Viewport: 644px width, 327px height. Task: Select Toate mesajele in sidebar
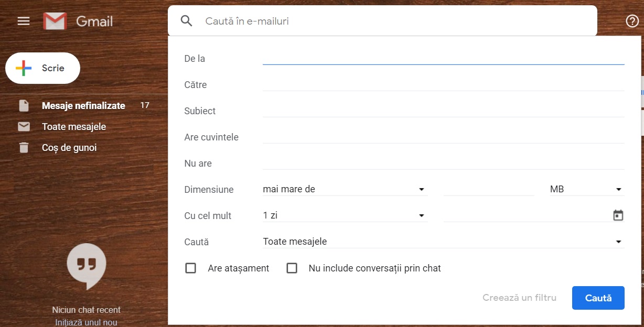click(74, 127)
